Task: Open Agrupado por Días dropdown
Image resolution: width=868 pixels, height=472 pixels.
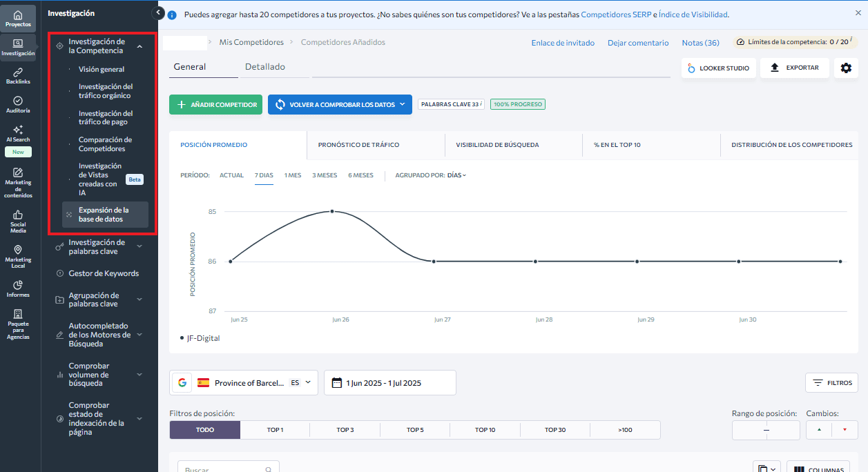Action: [x=456, y=175]
